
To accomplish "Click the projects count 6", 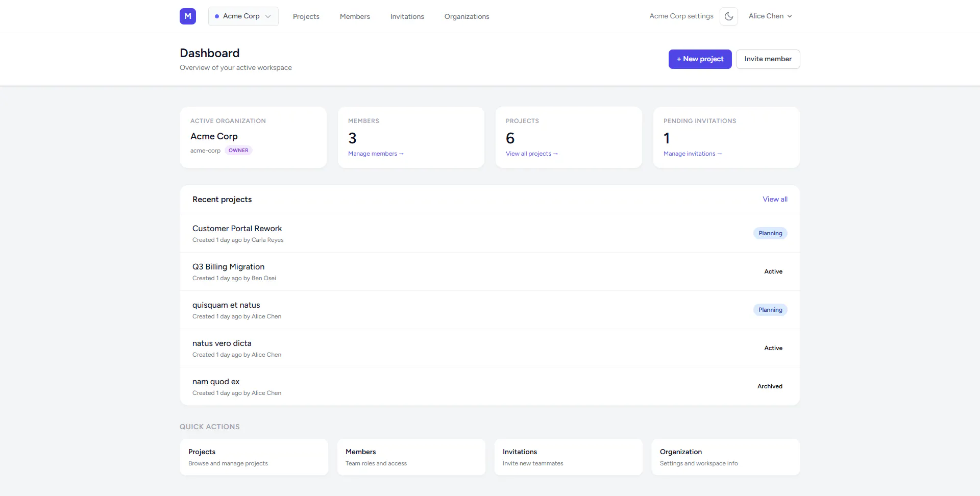I will (510, 138).
